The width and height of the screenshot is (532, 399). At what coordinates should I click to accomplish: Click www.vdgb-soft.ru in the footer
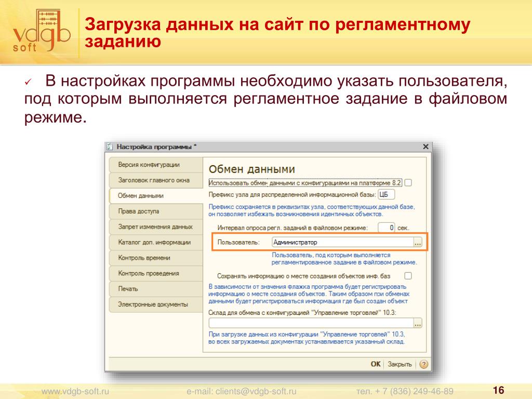tap(75, 391)
